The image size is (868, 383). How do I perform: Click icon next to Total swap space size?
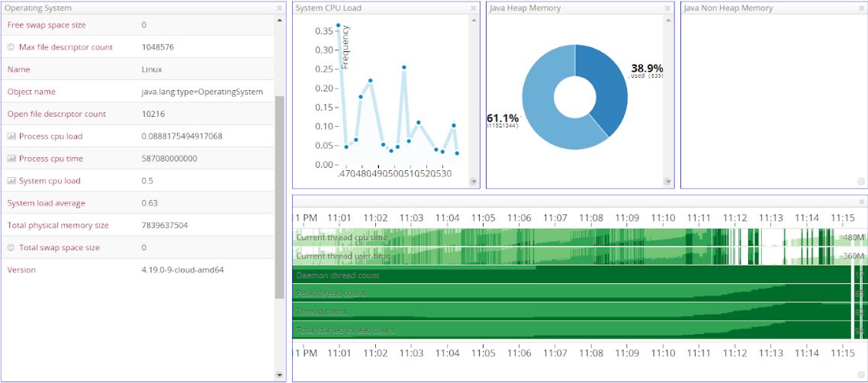click(11, 248)
